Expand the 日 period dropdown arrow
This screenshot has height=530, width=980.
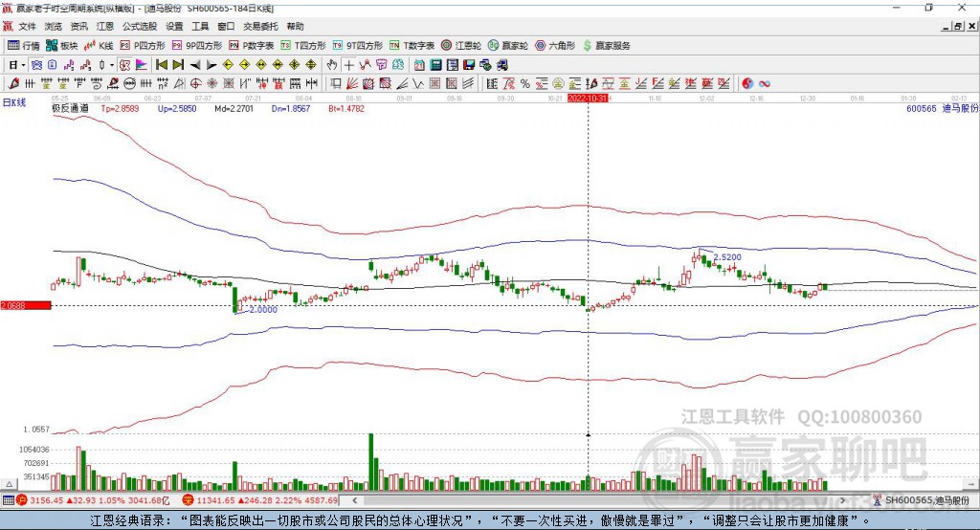(x=23, y=65)
